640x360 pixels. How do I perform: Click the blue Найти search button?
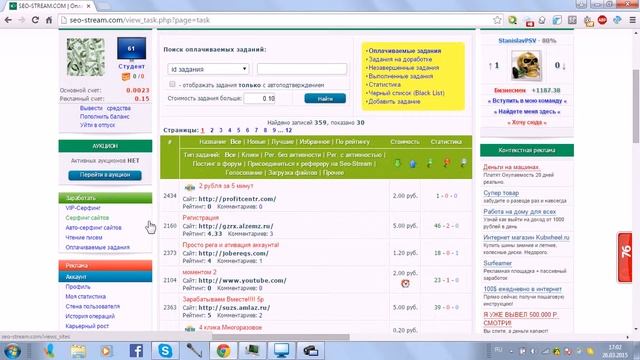pyautogui.click(x=325, y=98)
